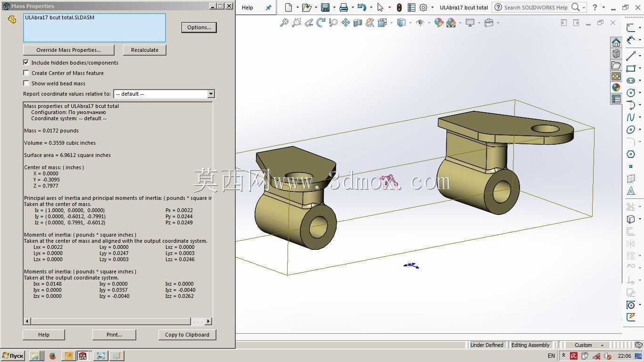Screen dimensions: 644x362
Task: Expand the Save dropdown arrow
Action: point(334,8)
